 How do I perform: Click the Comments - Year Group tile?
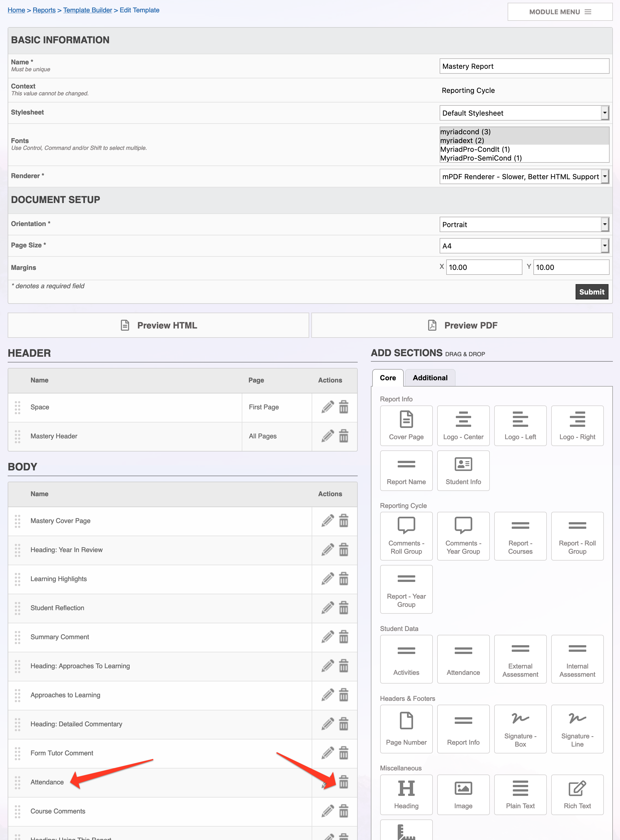[x=463, y=536]
